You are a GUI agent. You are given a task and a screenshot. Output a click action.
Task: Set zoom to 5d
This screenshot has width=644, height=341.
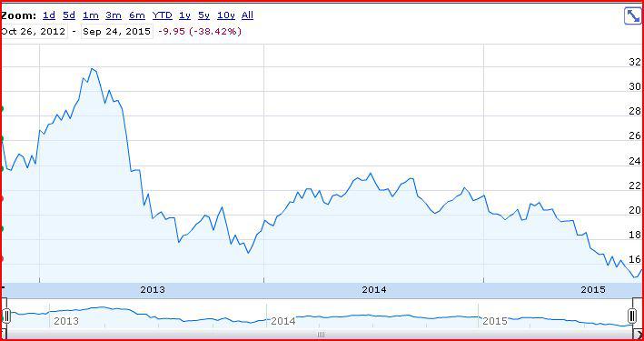[69, 15]
